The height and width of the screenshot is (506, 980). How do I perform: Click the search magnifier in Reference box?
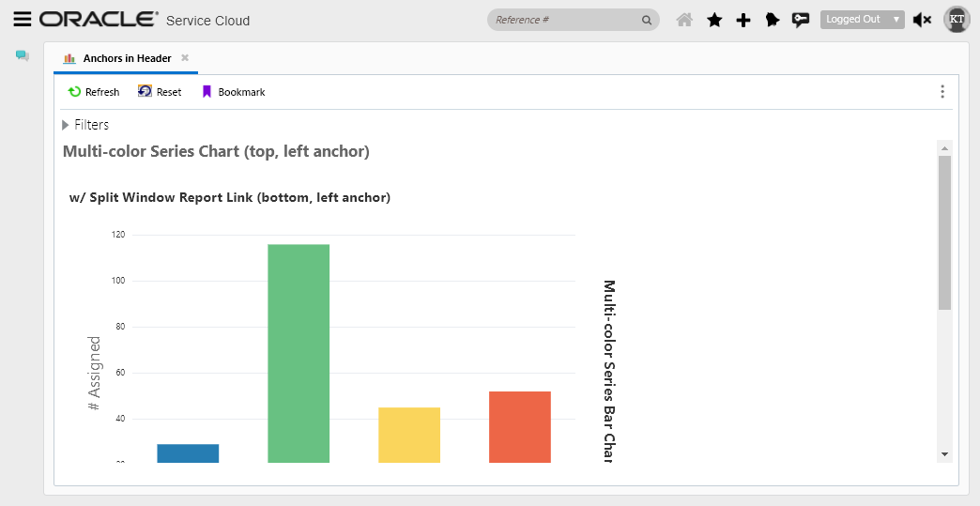coord(646,20)
